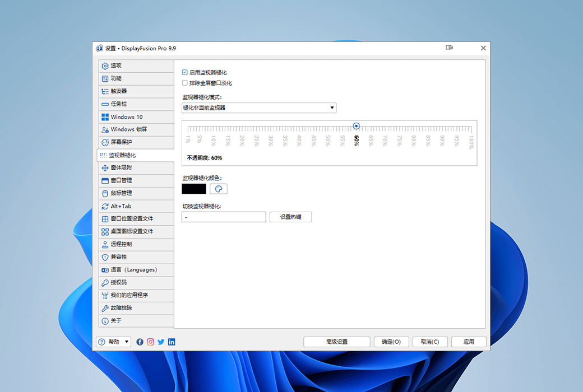This screenshot has height=392, width=583.
Task: Open the color picker palette icon
Action: [x=218, y=189]
